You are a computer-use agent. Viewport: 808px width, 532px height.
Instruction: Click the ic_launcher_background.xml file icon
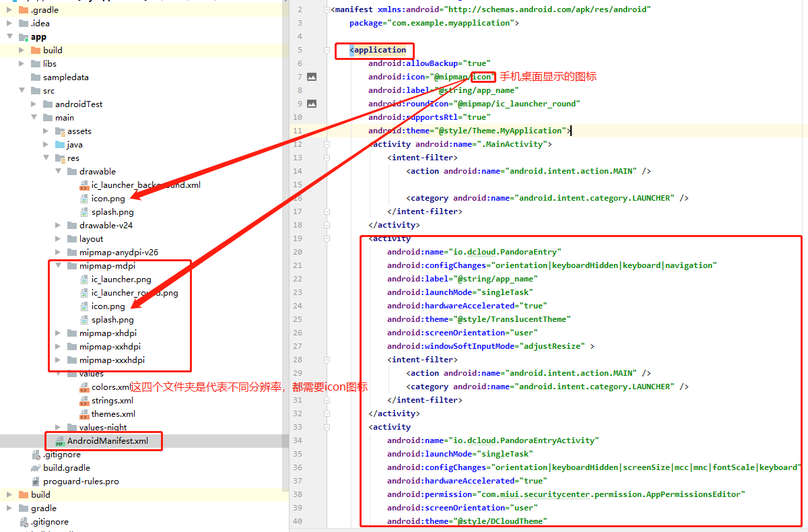point(84,185)
